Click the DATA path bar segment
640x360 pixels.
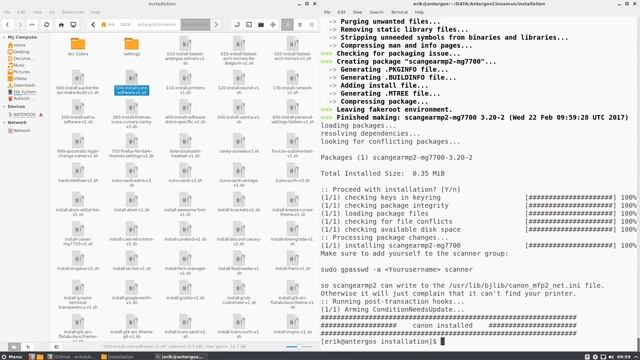(125, 24)
